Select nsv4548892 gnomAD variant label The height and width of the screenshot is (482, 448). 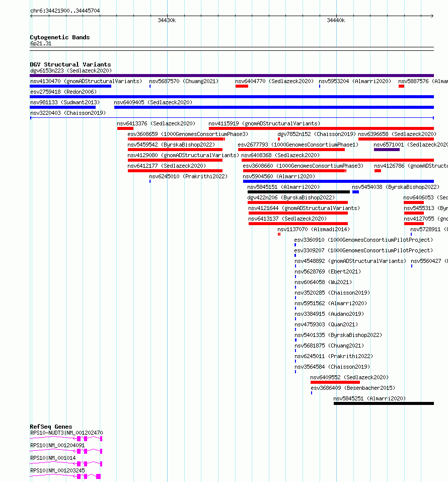click(x=350, y=261)
